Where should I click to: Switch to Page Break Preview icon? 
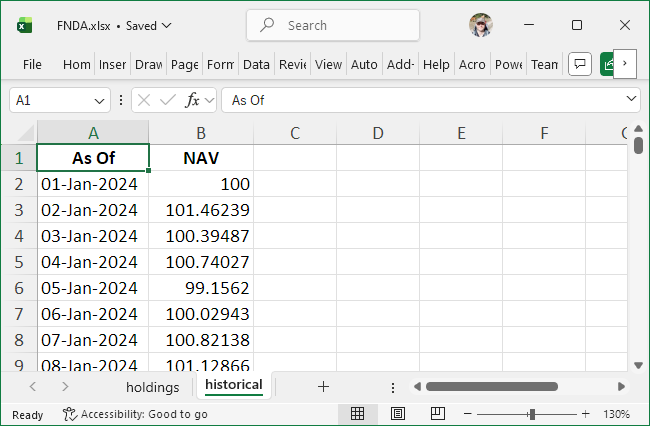438,414
